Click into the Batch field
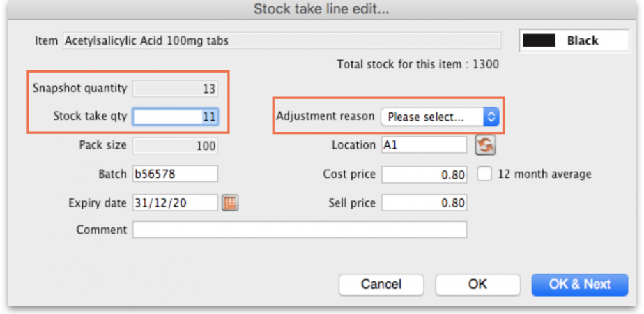 point(176,174)
